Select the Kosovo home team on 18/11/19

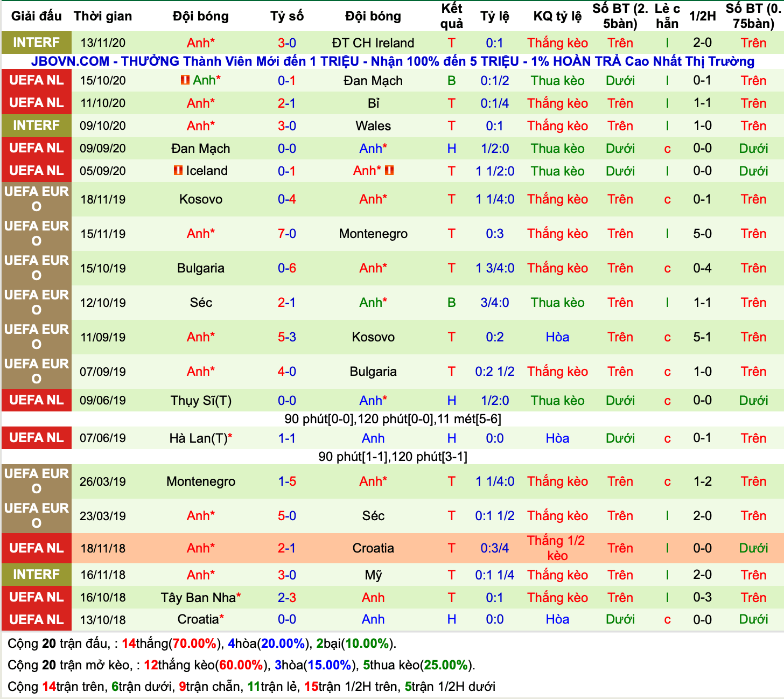[x=201, y=199]
